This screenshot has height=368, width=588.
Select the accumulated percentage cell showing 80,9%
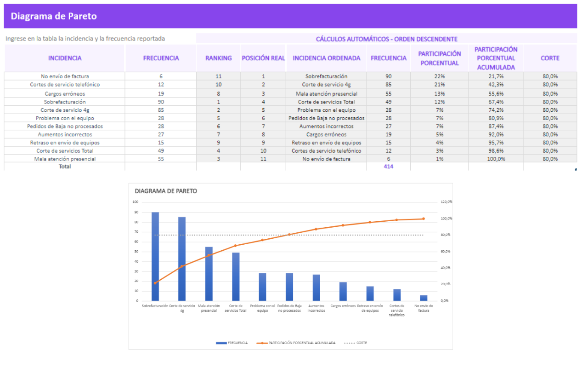(x=496, y=118)
